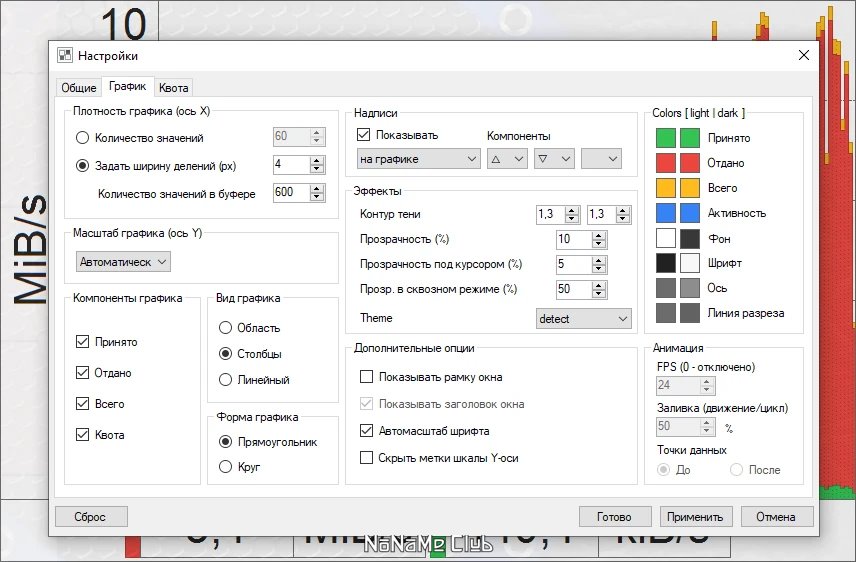856x562 pixels.
Task: Click the settings window icon in title bar
Action: [65, 55]
